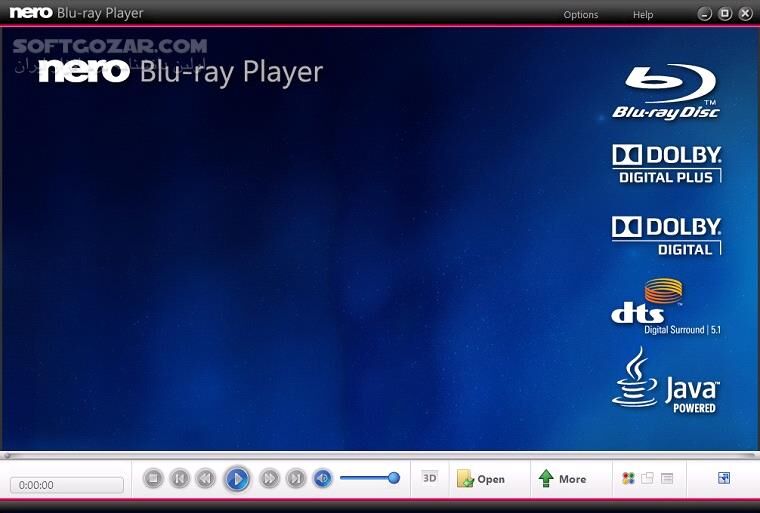Click the colorful four-squares menu icon
This screenshot has width=760, height=513.
[x=628, y=479]
